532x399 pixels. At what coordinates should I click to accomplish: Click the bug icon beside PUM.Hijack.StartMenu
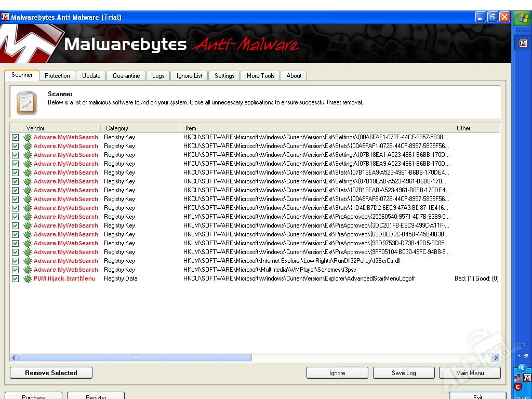pos(28,278)
